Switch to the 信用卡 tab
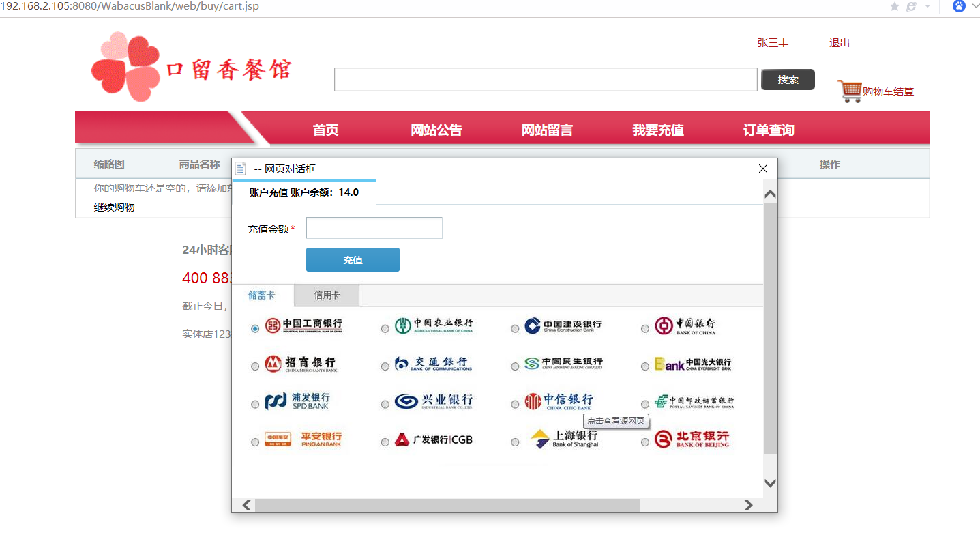Image resolution: width=980 pixels, height=550 pixels. [x=327, y=295]
